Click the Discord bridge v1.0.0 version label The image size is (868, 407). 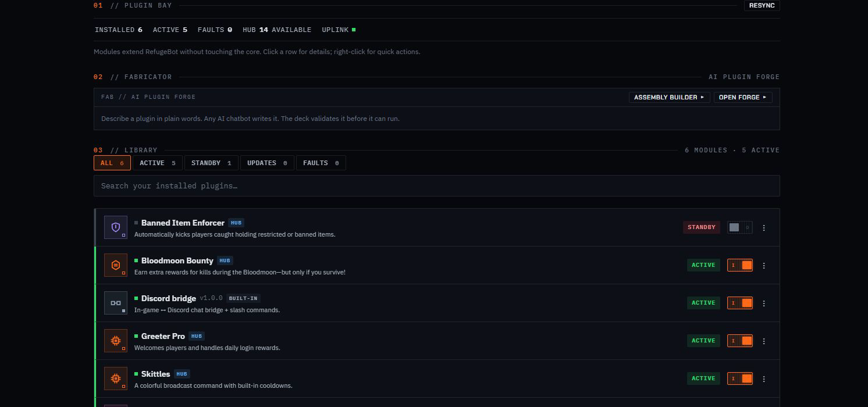(211, 298)
